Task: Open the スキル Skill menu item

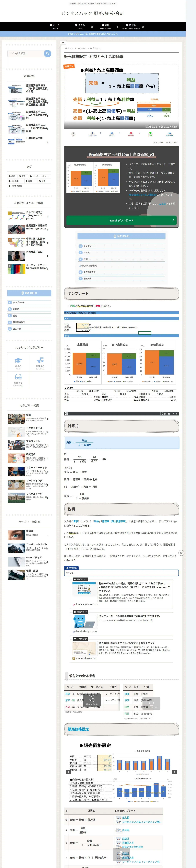Action: tap(80, 27)
